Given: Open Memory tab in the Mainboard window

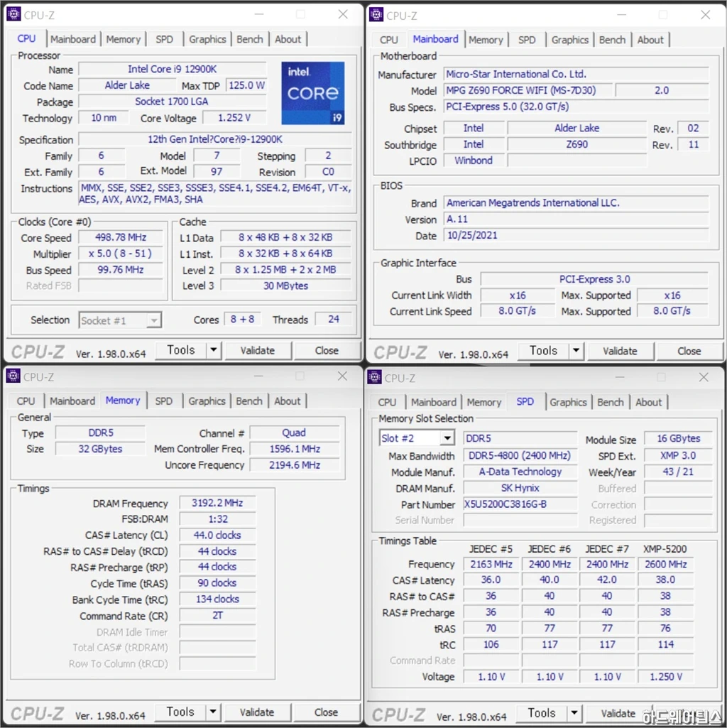Looking at the screenshot, I should coord(486,40).
